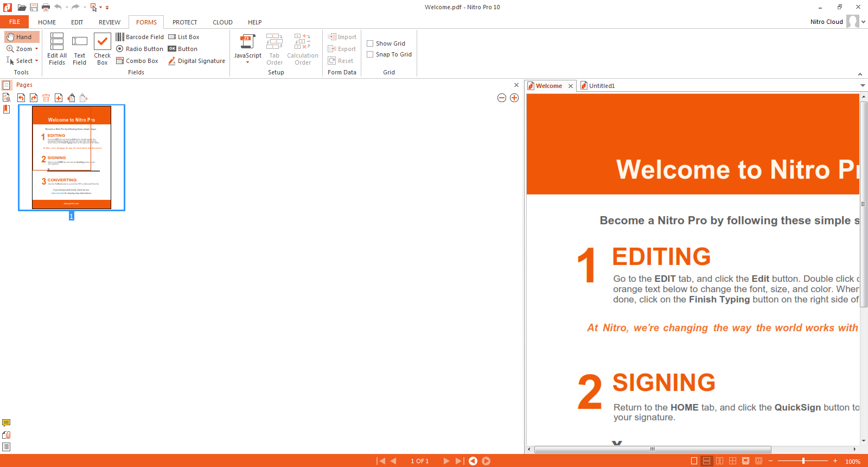
Task: Insert a Text Field
Action: pyautogui.click(x=80, y=49)
